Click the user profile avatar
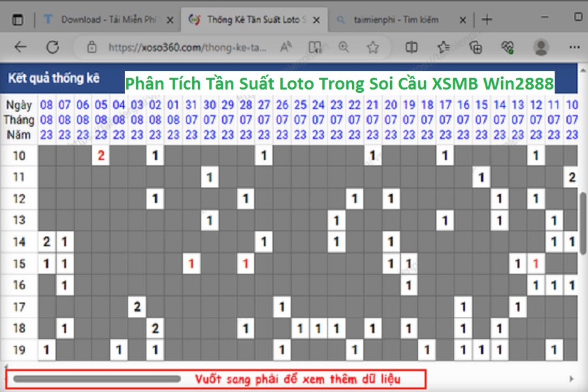The height and width of the screenshot is (392, 588). [541, 47]
